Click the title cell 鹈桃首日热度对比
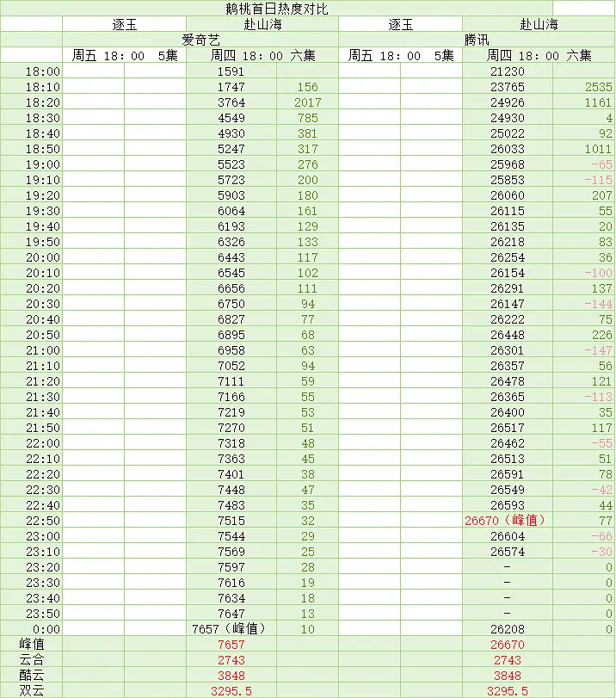The width and height of the screenshot is (616, 698). 276,9
